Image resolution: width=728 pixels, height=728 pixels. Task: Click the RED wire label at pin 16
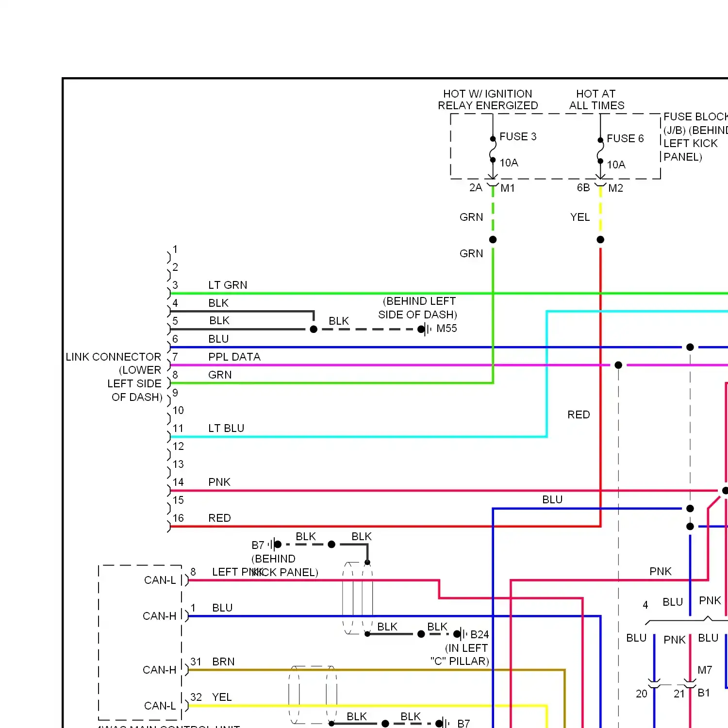pos(219,518)
